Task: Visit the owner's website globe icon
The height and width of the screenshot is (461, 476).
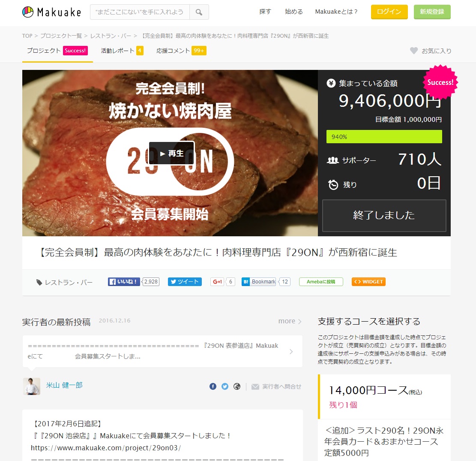Action: click(237, 386)
